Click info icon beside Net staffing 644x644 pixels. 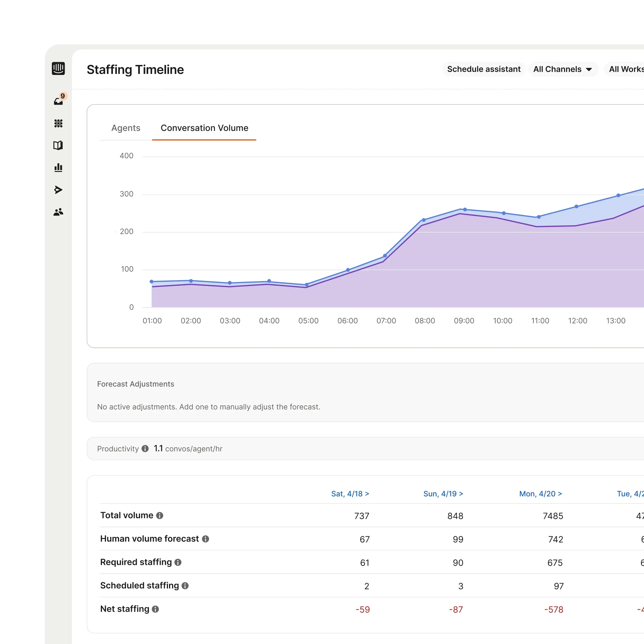(155, 609)
